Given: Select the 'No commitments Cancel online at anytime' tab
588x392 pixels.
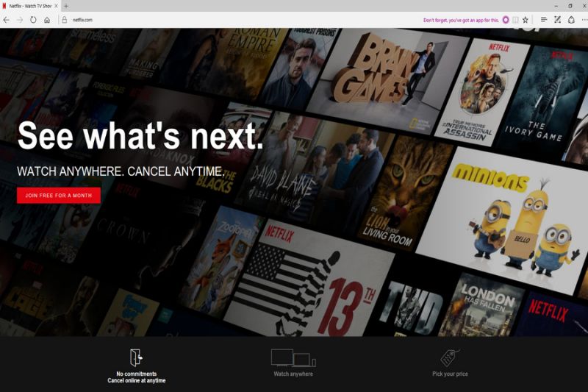Looking at the screenshot, I should 137,377.
